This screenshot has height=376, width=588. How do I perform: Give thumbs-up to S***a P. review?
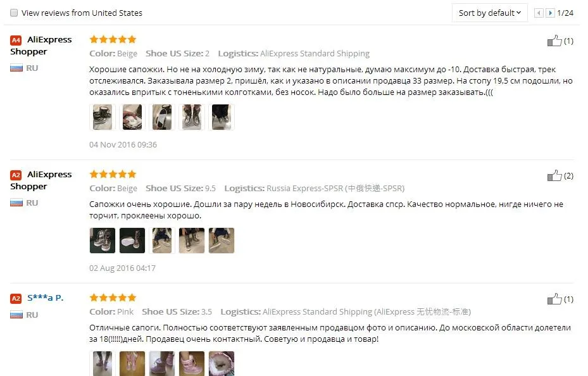[x=554, y=299]
